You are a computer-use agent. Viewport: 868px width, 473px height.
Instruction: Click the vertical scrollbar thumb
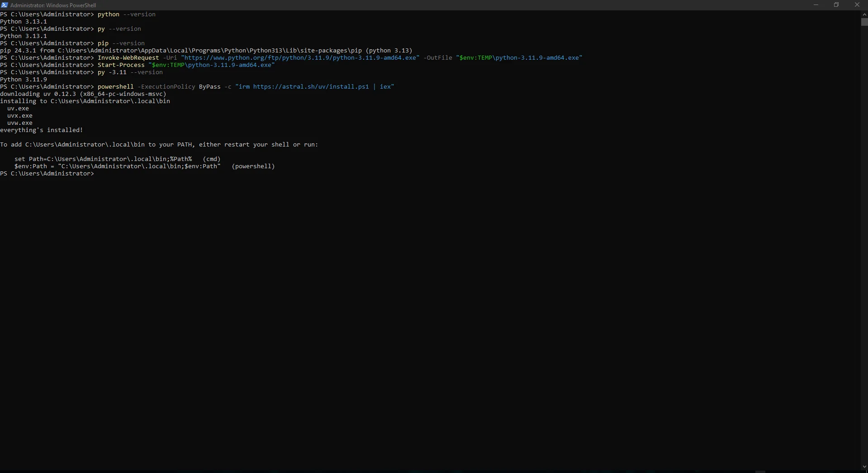point(864,22)
